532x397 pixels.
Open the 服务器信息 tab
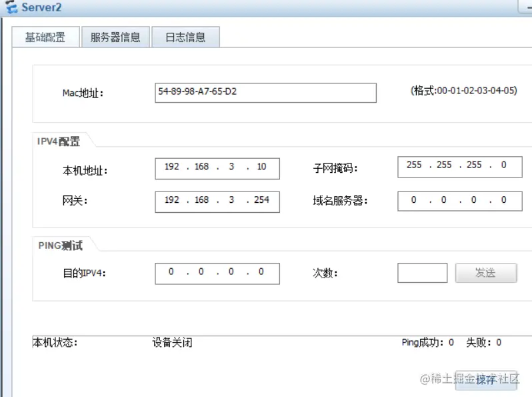coord(116,37)
